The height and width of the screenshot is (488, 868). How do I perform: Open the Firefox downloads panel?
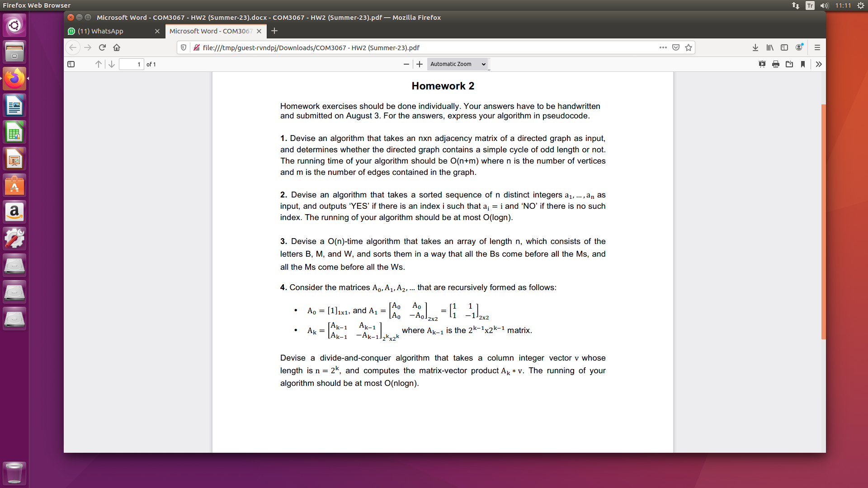pyautogui.click(x=755, y=47)
